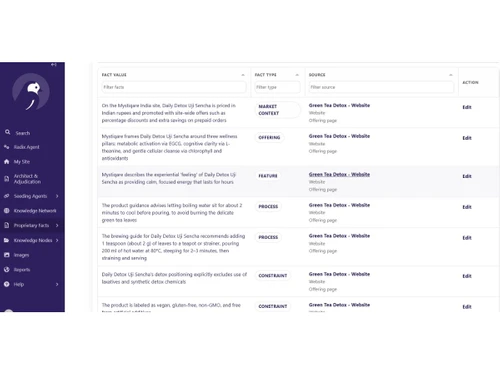Open the Knowledge Network menu item
The width and height of the screenshot is (500, 375).
[x=35, y=211]
